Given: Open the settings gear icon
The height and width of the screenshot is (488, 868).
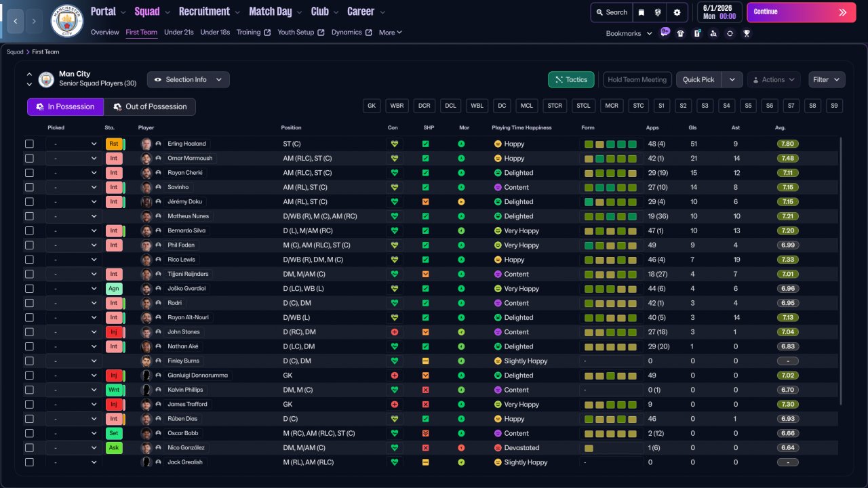Looking at the screenshot, I should pyautogui.click(x=677, y=12).
